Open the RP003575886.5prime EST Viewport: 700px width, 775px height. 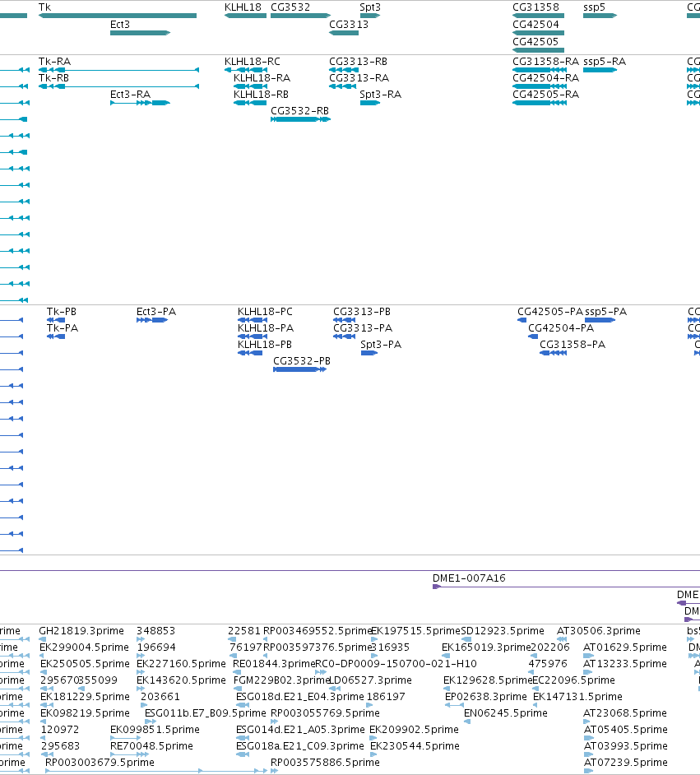click(274, 771)
